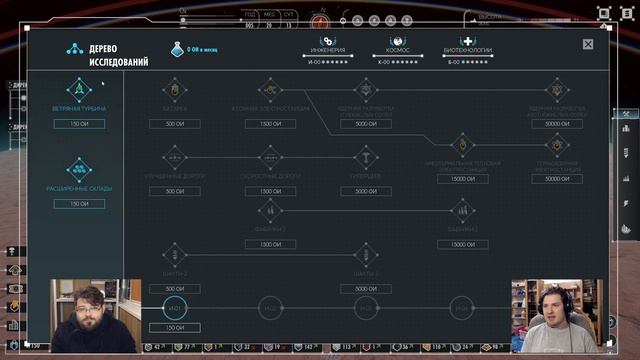This screenshot has height=360, width=640.
Task: Click the research flask icon next to 0 ОИ
Action: pyautogui.click(x=177, y=49)
